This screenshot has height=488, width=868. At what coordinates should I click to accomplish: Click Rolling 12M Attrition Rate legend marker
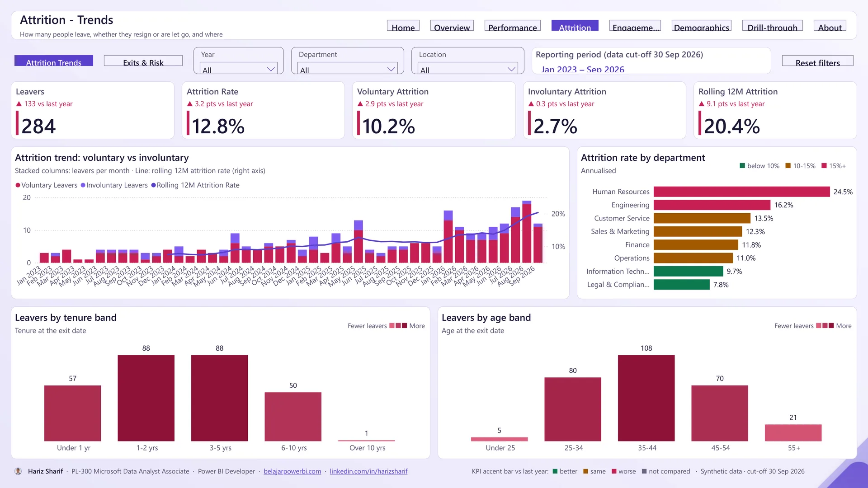[x=153, y=185]
